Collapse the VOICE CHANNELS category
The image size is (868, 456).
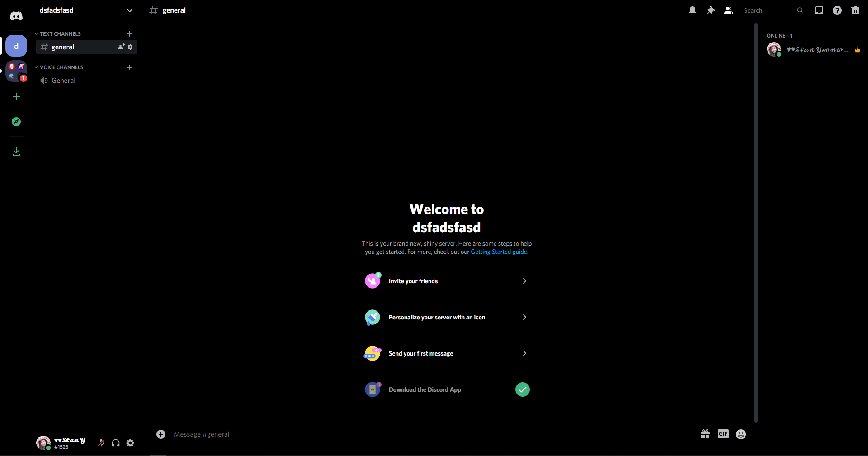coord(59,67)
